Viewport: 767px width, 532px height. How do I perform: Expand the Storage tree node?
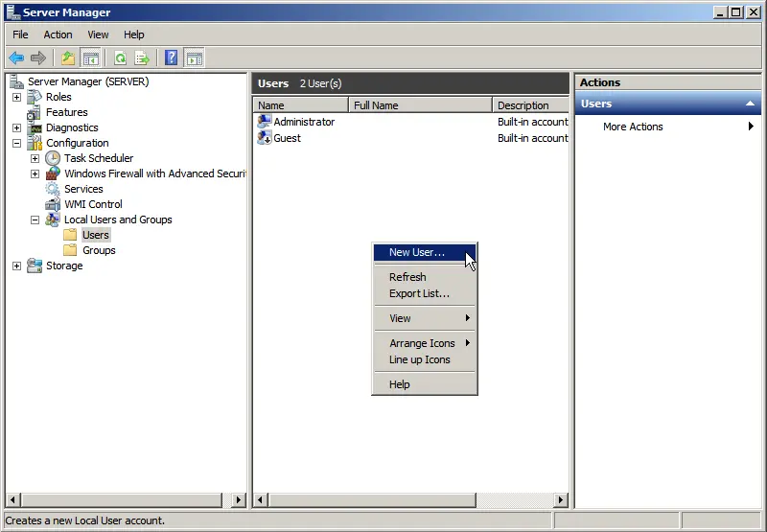pos(16,266)
